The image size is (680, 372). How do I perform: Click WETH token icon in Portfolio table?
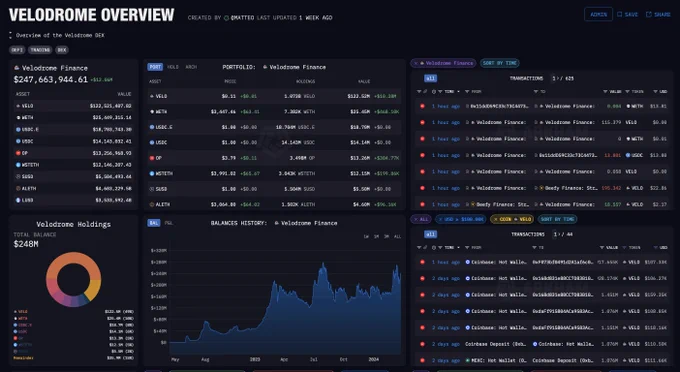click(152, 112)
